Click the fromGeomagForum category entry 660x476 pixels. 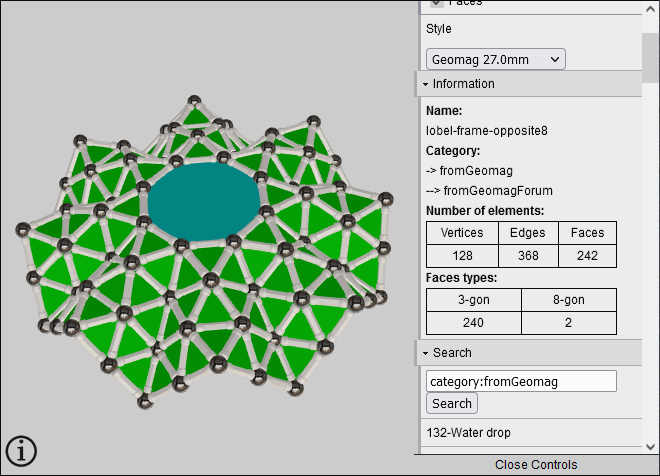pos(498,191)
